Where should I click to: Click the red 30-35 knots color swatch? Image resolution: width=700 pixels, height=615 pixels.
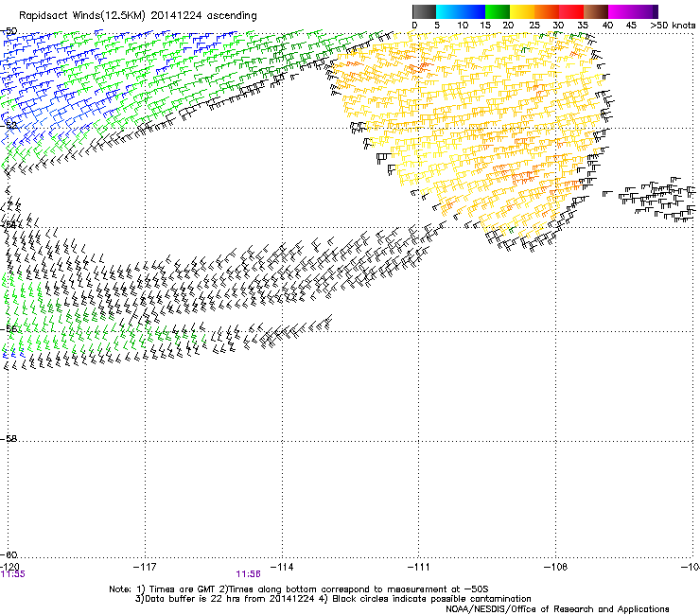[x=571, y=11]
